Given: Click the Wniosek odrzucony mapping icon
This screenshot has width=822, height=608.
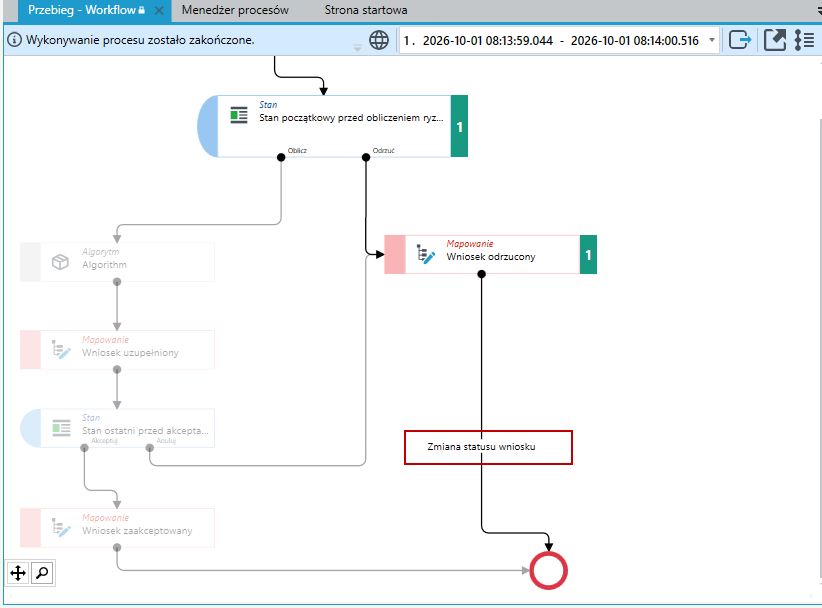Looking at the screenshot, I should click(426, 254).
